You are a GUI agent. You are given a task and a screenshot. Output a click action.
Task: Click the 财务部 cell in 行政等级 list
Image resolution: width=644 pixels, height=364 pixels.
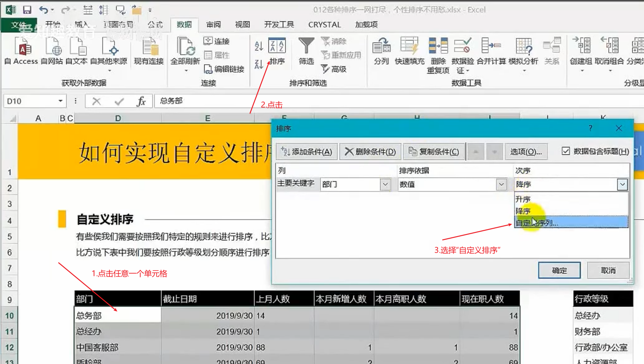[603, 332]
